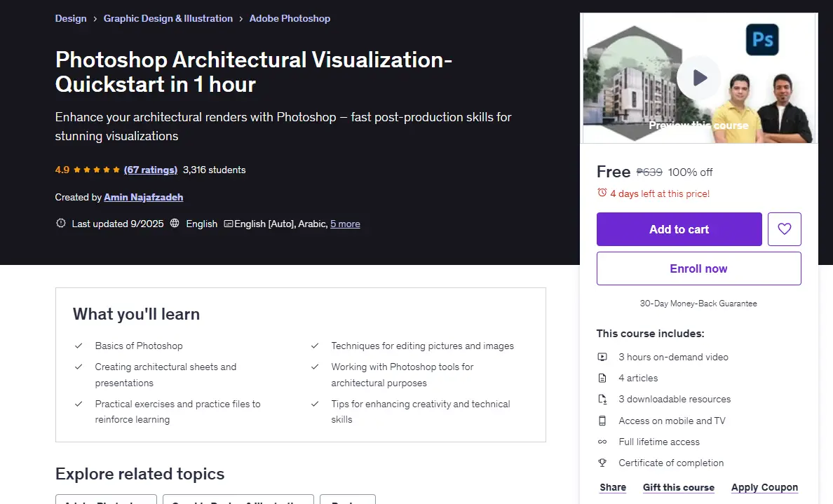Click the 3,316 students text
833x504 pixels.
pyautogui.click(x=214, y=170)
